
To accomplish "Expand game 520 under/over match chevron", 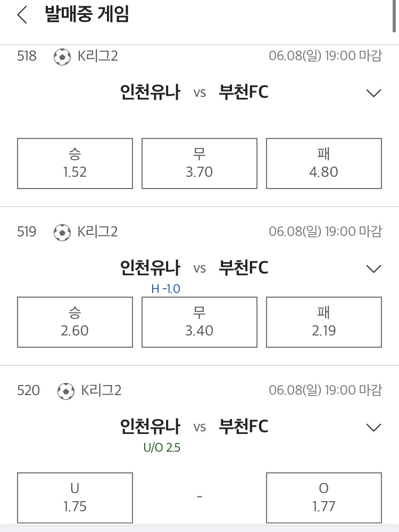I will click(373, 428).
